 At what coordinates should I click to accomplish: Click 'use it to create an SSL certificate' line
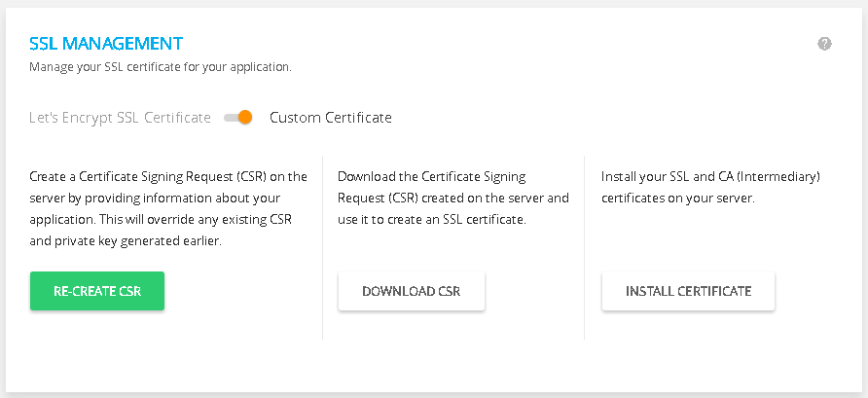431,219
